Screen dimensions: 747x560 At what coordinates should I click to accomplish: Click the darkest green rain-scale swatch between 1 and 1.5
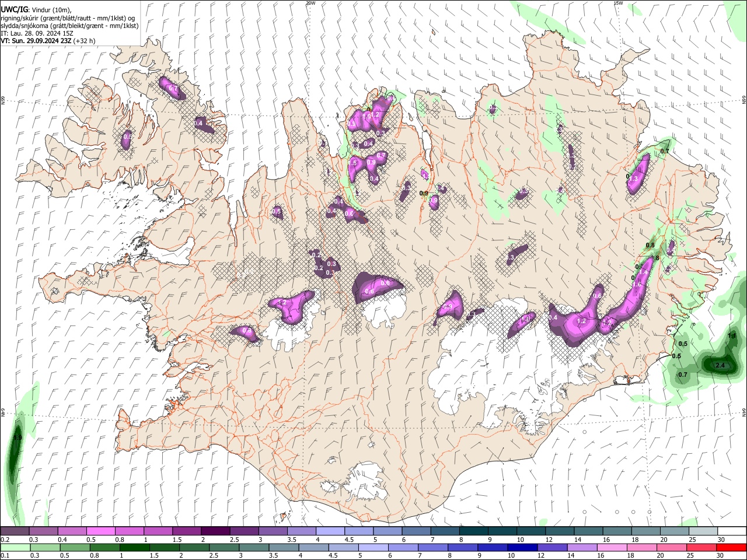(x=135, y=547)
